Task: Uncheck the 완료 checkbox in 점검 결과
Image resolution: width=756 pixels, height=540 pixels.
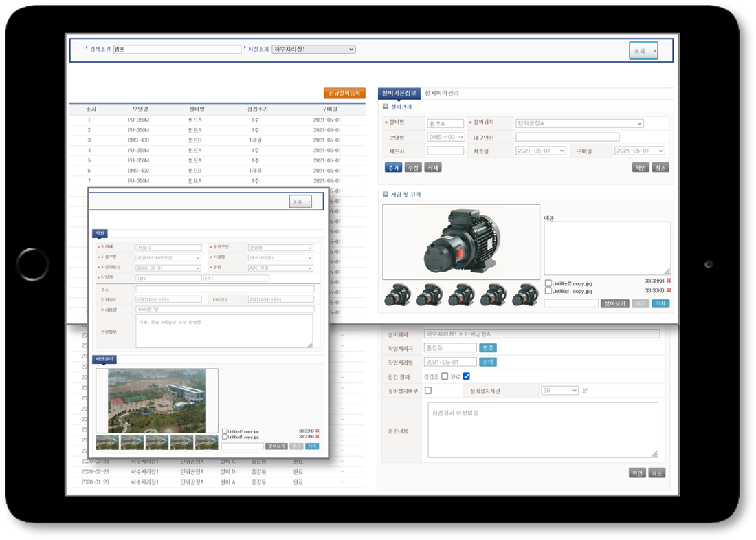Action: point(466,376)
